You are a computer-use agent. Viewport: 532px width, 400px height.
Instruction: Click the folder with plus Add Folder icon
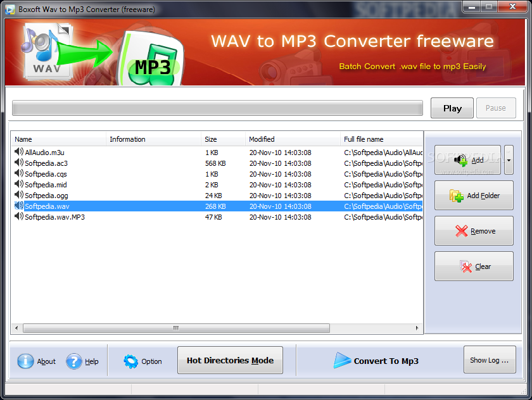(457, 196)
